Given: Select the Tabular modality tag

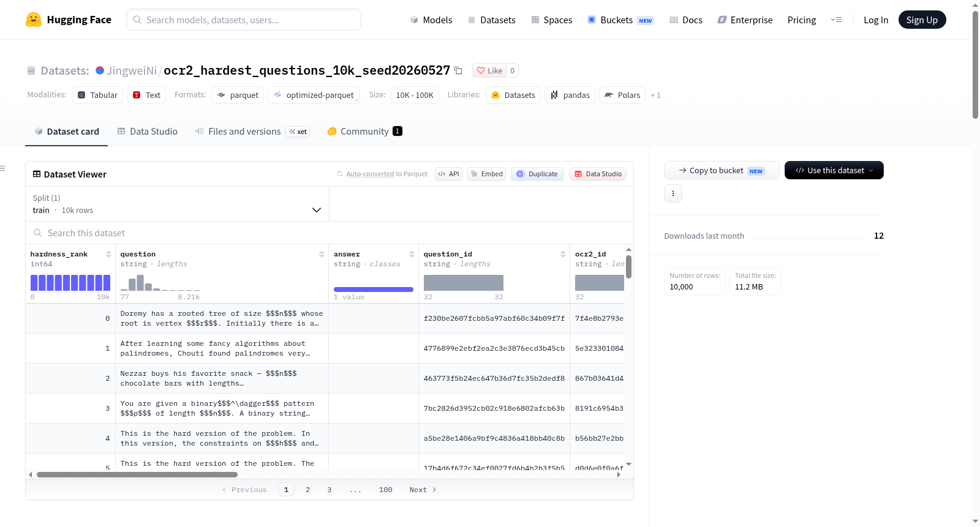Looking at the screenshot, I should tap(97, 95).
